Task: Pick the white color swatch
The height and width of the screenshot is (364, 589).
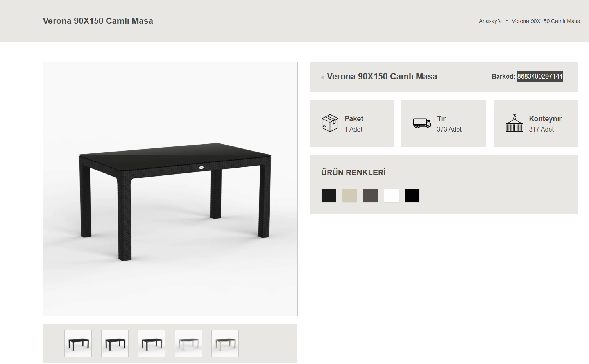Action: pyautogui.click(x=391, y=196)
